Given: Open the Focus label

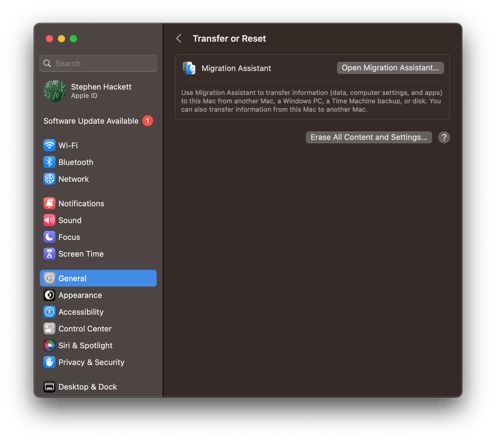Looking at the screenshot, I should coord(69,237).
